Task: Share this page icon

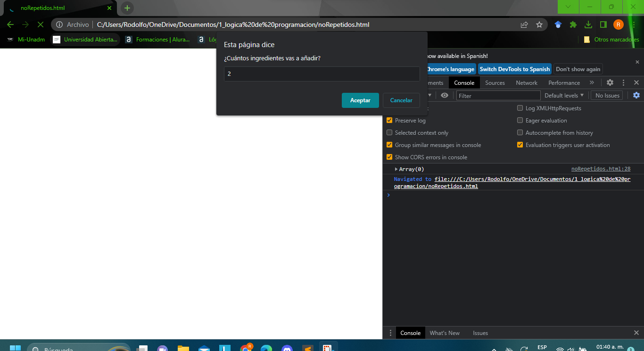Action: pyautogui.click(x=524, y=24)
